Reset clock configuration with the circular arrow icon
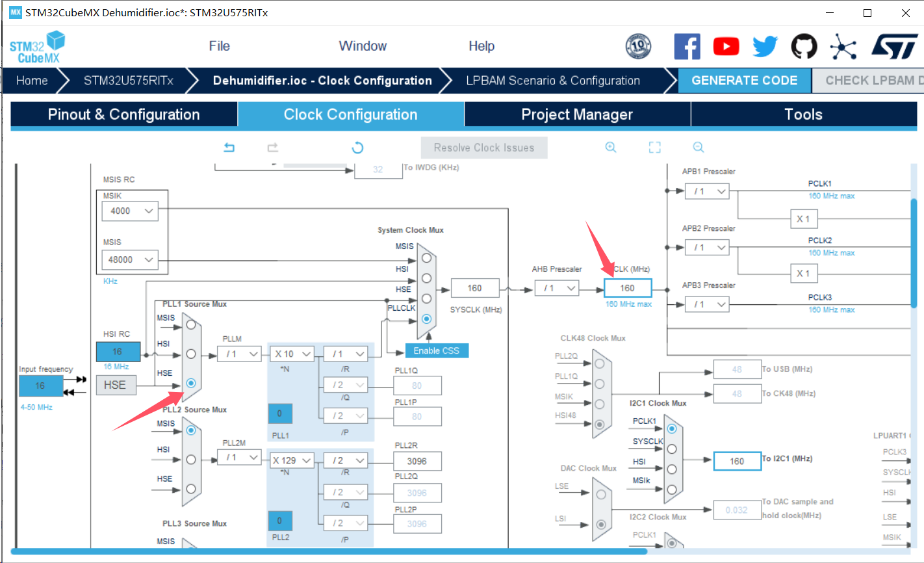This screenshot has height=563, width=924. coord(357,148)
